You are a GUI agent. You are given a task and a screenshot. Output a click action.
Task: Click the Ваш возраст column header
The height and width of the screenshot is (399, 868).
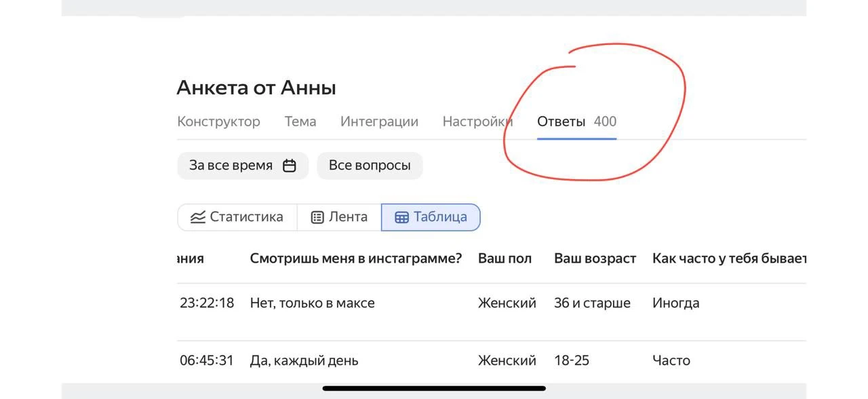(x=595, y=259)
